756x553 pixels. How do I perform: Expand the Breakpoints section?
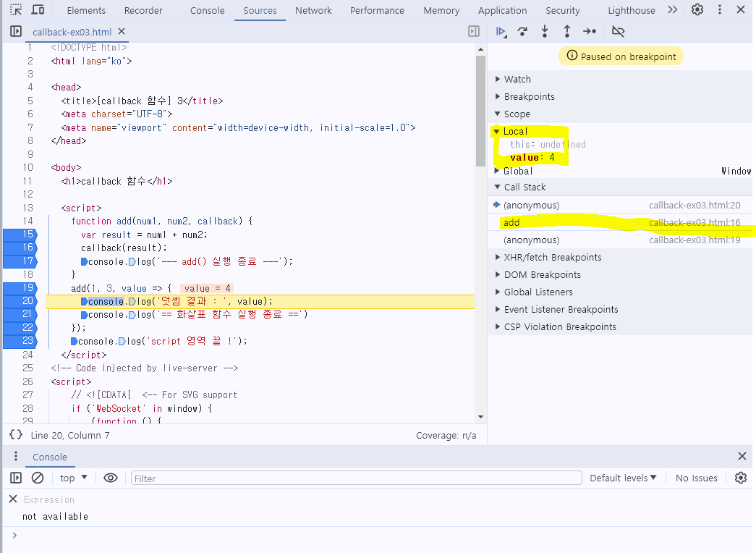point(620,96)
